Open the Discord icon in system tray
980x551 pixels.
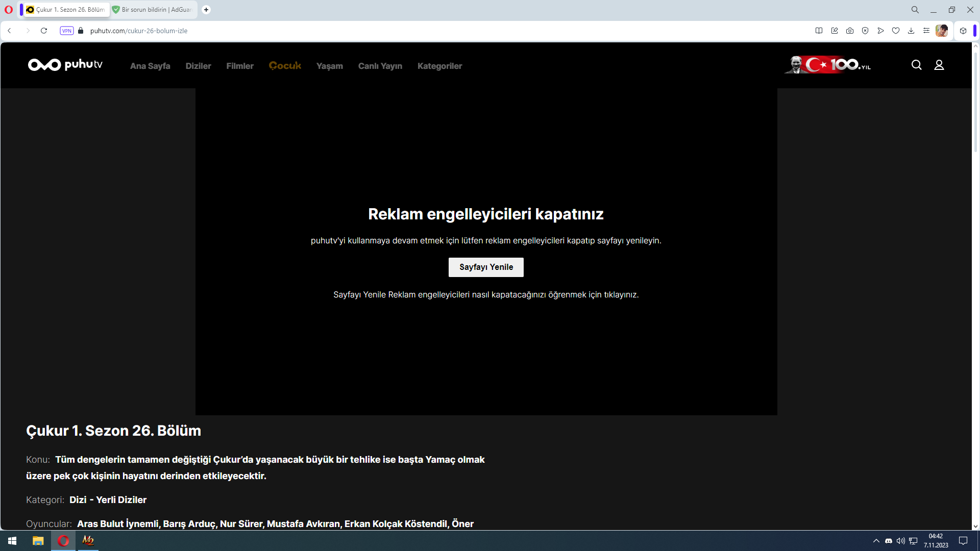889,541
